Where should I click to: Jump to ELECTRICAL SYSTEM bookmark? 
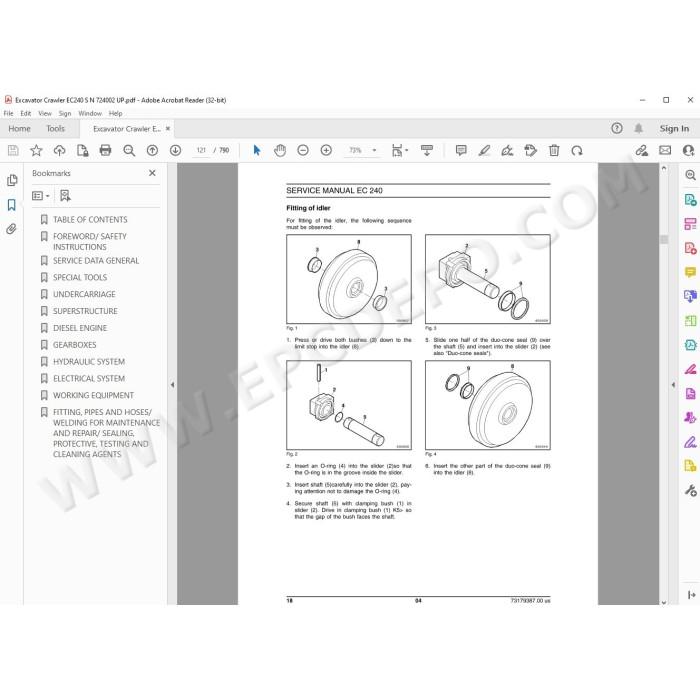[89, 379]
